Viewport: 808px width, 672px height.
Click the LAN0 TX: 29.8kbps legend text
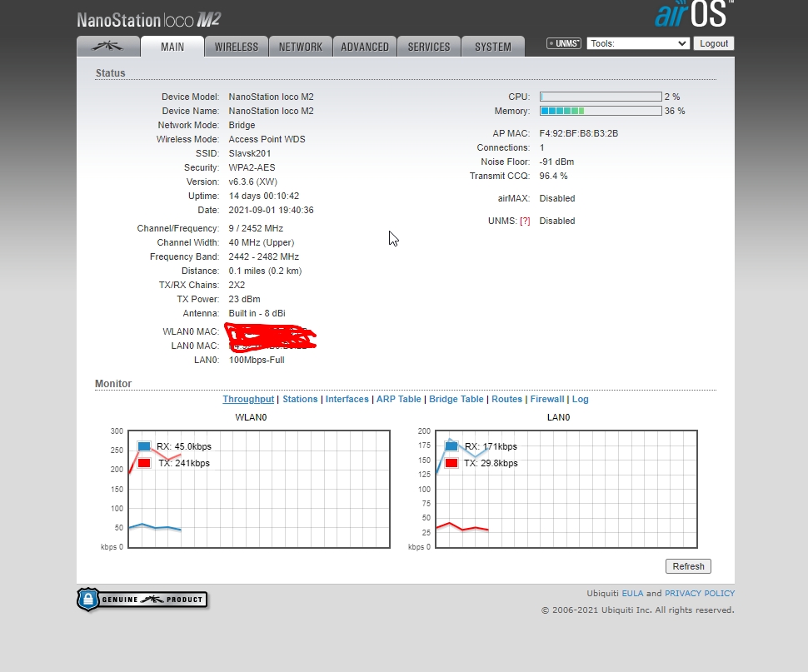point(491,463)
